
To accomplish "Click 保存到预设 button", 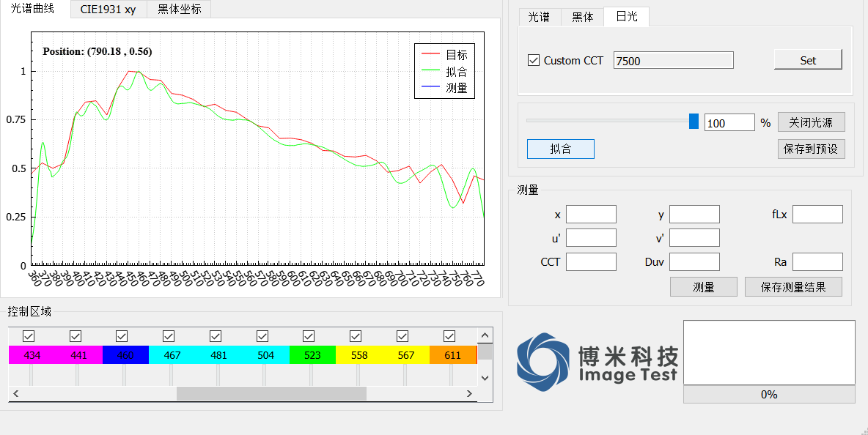I will (x=811, y=149).
